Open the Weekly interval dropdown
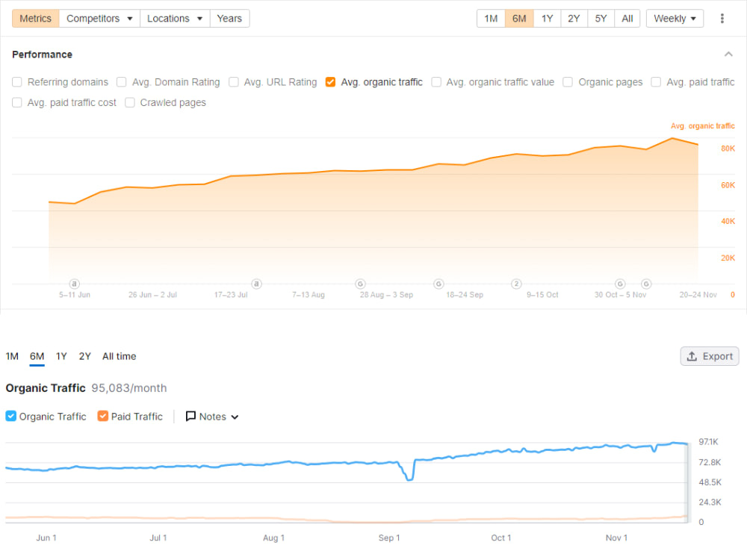The image size is (747, 560). (675, 19)
